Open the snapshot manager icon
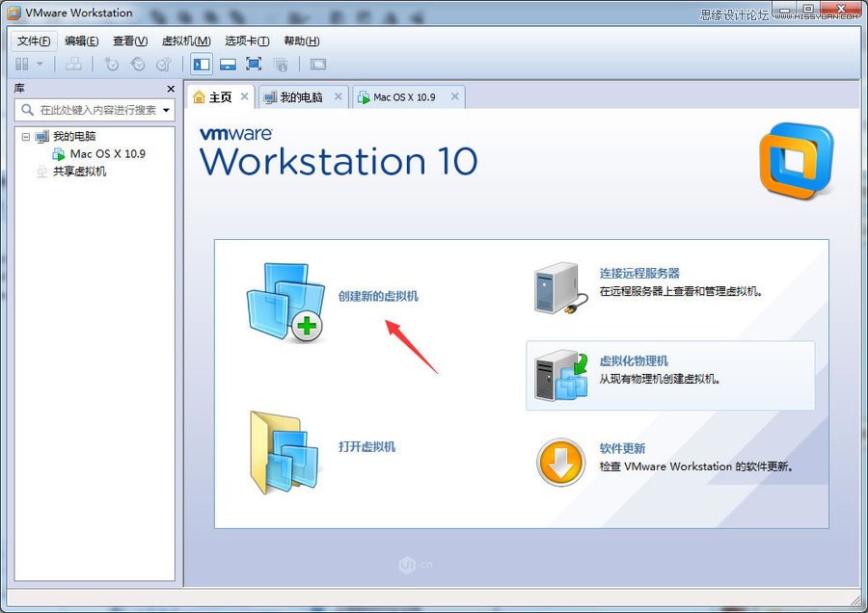868x613 pixels. [163, 64]
